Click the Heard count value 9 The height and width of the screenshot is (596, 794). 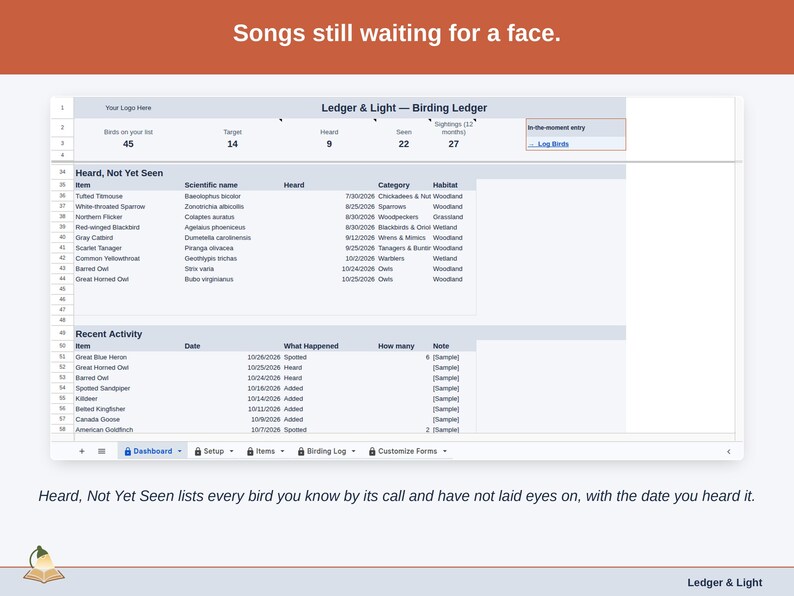click(329, 144)
